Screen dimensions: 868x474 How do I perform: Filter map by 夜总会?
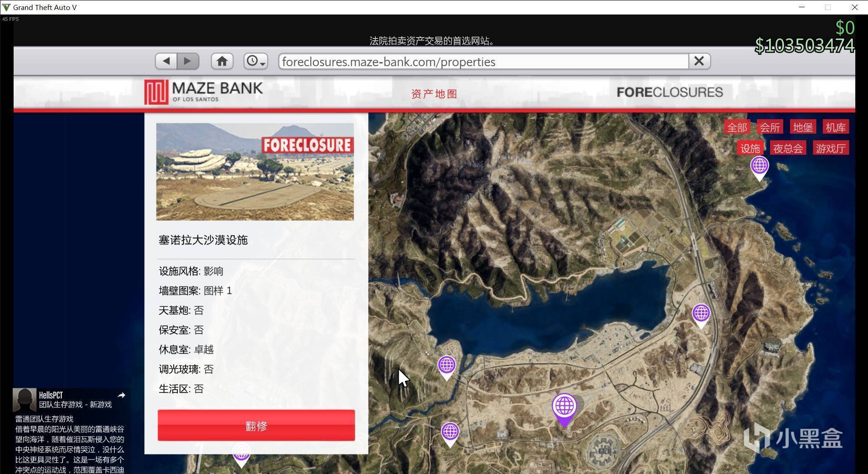click(788, 148)
